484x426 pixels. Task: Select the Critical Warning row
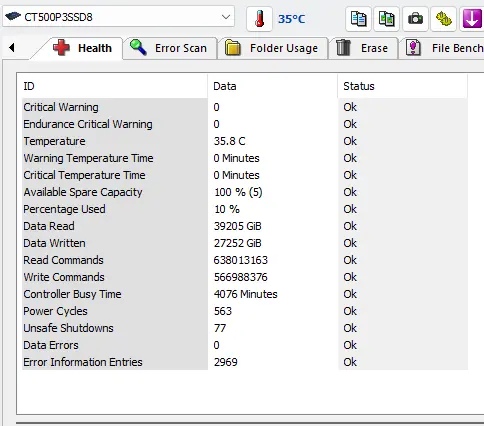pyautogui.click(x=245, y=107)
